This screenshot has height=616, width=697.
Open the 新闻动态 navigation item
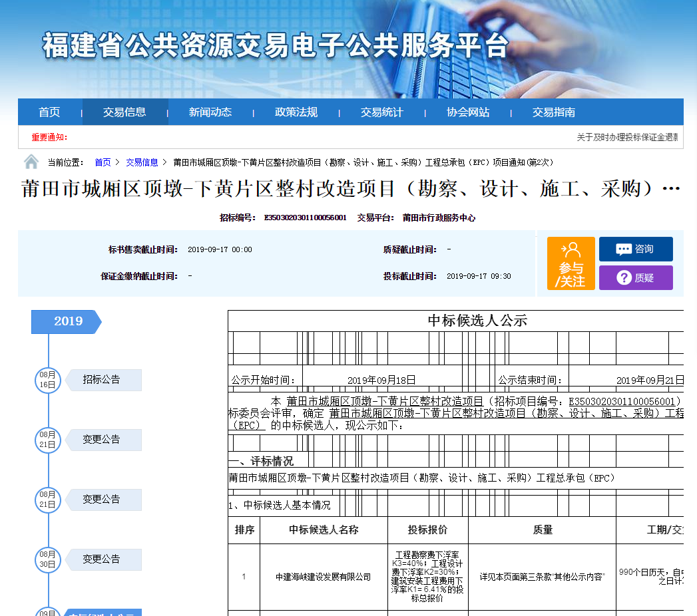pyautogui.click(x=210, y=112)
